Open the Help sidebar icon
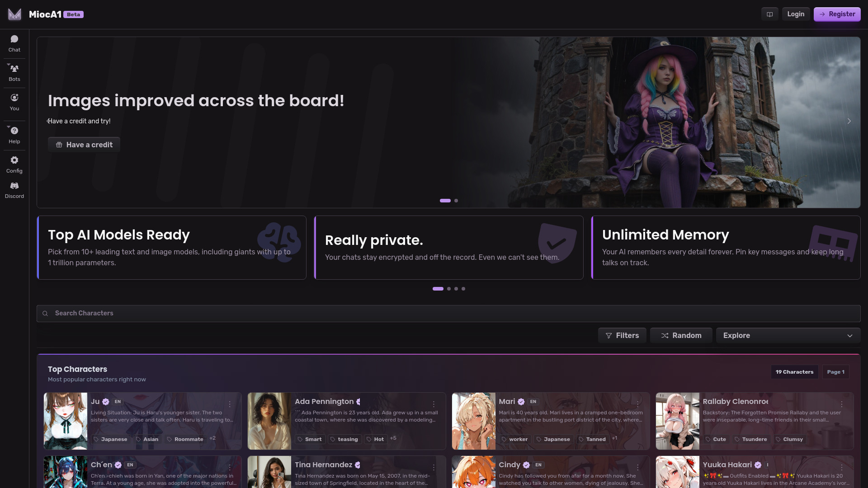Viewport: 868px width, 488px height. point(14,135)
